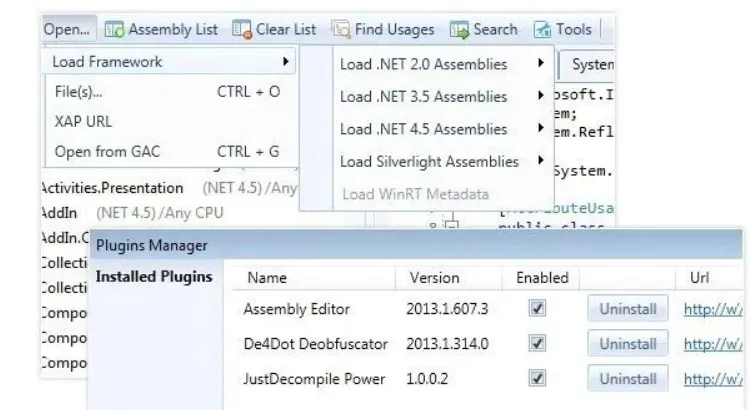This screenshot has width=750, height=410.
Task: Expand Silverlight Assemblies submenu arrow
Action: (540, 160)
